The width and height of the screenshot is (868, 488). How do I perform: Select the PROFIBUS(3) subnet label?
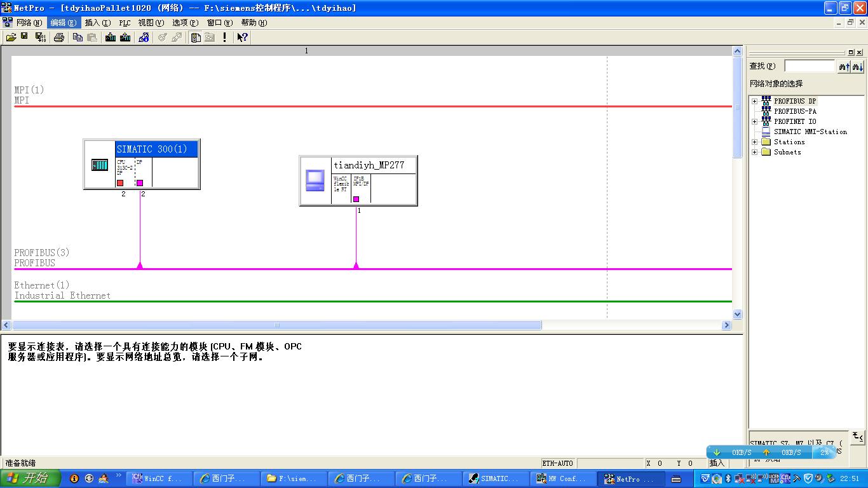tap(42, 253)
